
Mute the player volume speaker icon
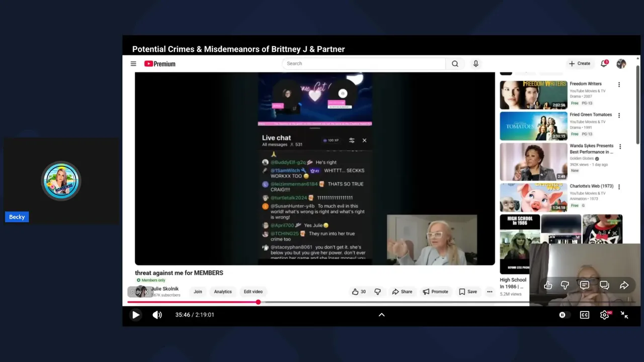[x=157, y=315]
